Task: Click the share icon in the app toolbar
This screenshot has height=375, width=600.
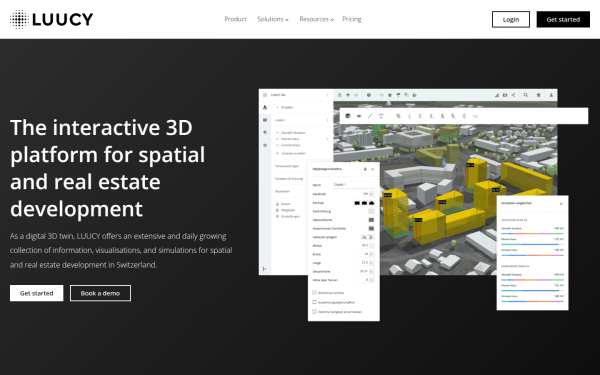Action: pos(513,95)
